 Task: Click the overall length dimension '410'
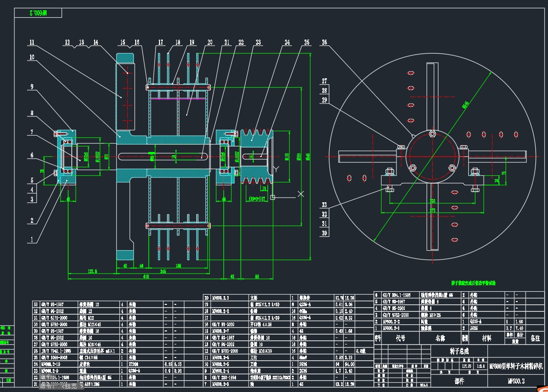click(x=146, y=276)
